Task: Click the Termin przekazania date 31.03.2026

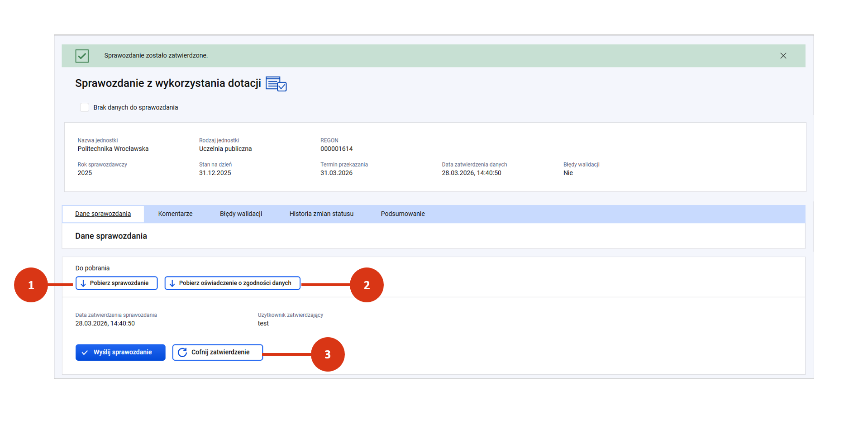Action: tap(336, 173)
